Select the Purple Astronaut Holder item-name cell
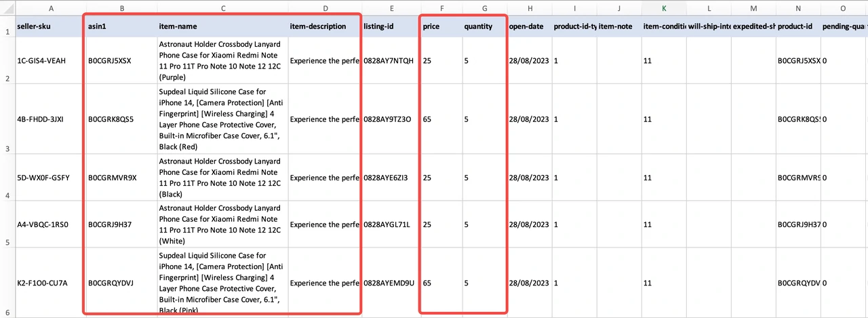Image resolution: width=868 pixels, height=318 pixels. [x=220, y=60]
